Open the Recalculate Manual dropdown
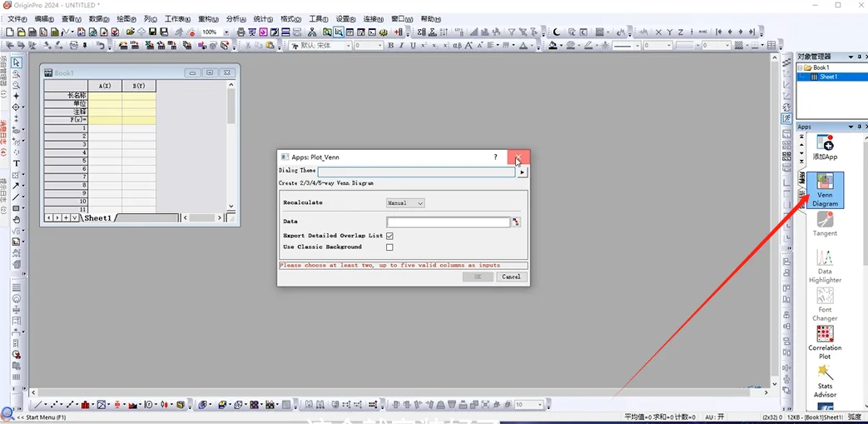The height and width of the screenshot is (424, 868). (x=405, y=203)
